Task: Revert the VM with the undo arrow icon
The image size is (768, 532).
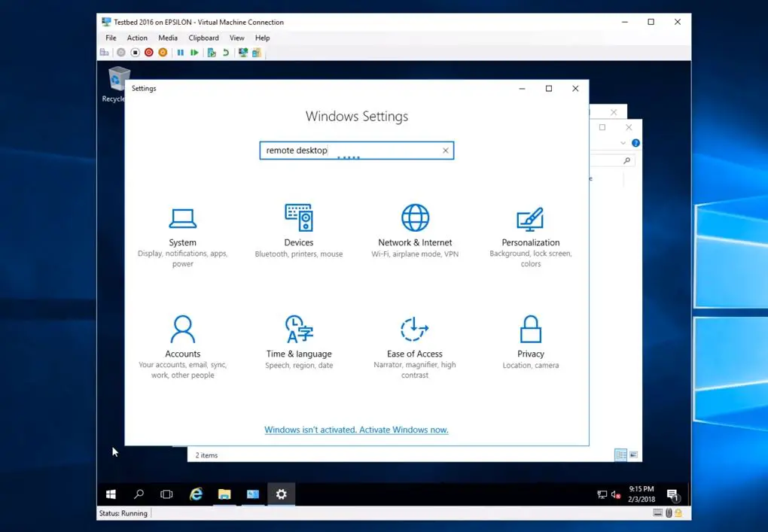Action: click(226, 53)
